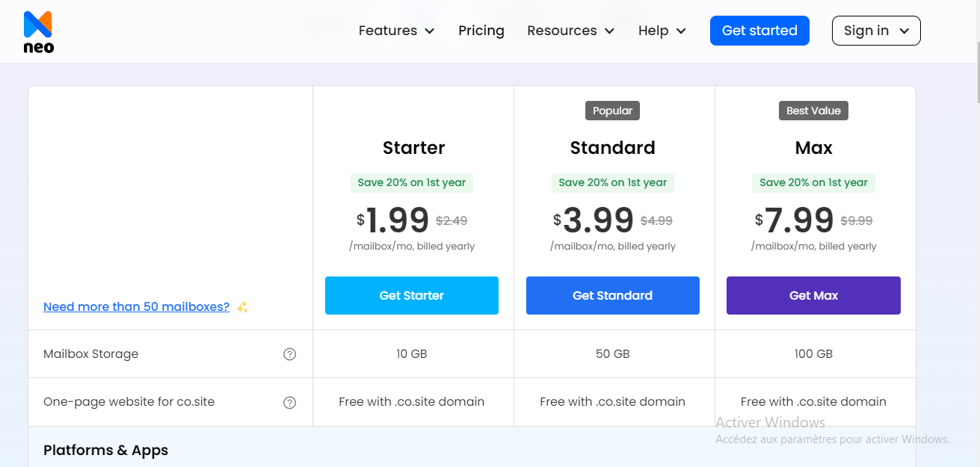
Task: Click Starter's Free with .co.site domain cell
Action: coord(412,402)
